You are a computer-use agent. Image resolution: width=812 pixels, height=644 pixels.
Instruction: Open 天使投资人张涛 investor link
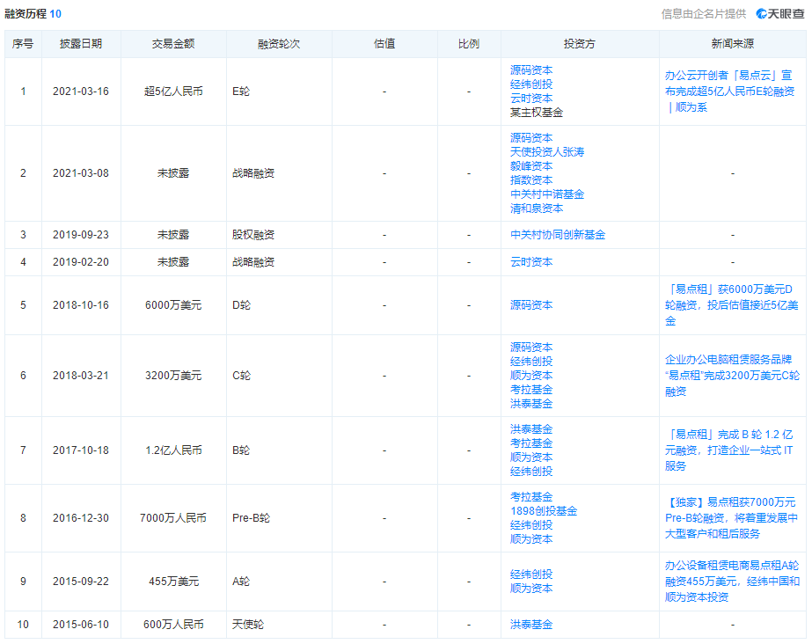click(547, 152)
